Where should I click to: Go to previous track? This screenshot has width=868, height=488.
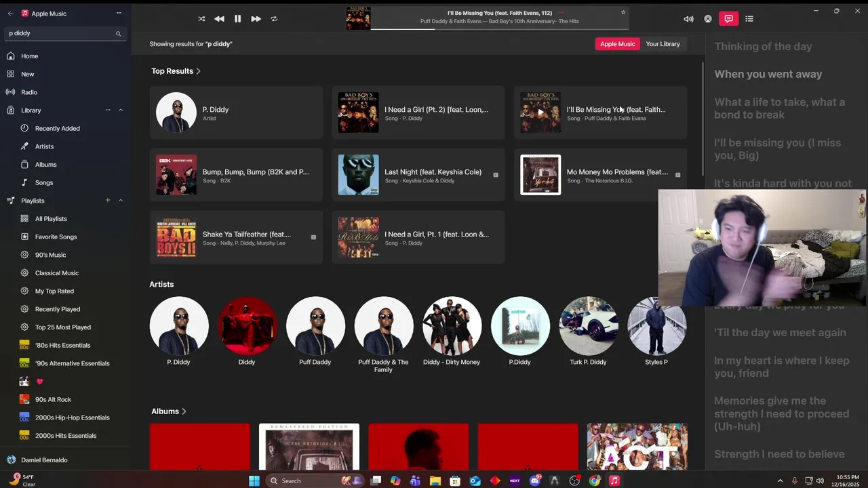(x=219, y=19)
